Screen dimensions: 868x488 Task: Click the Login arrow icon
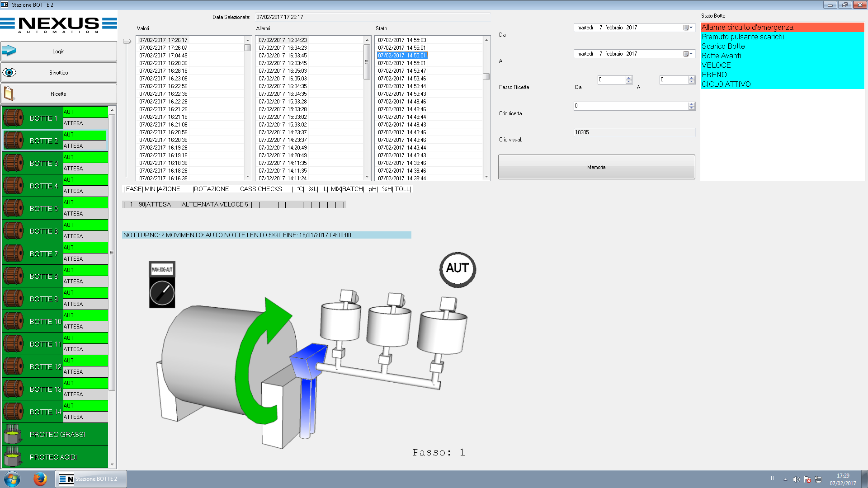(9, 51)
